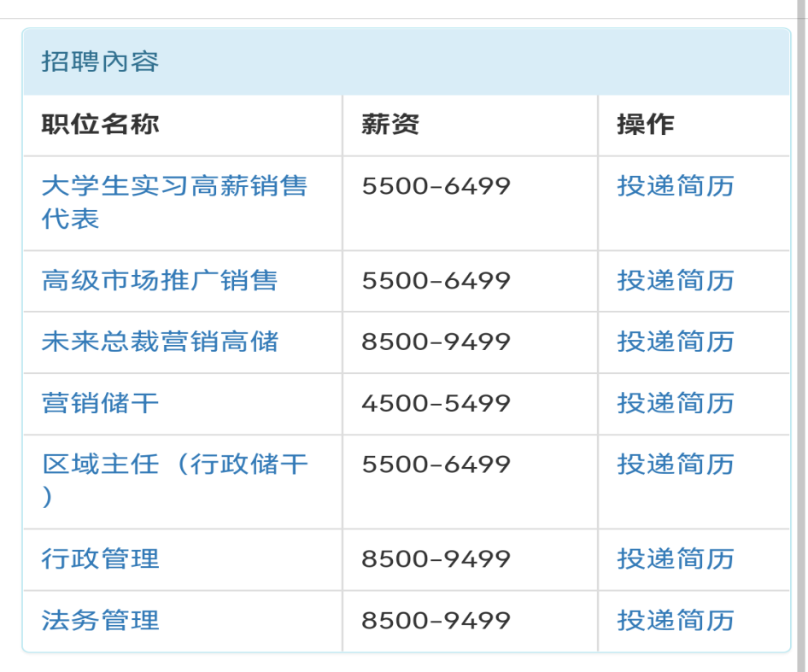This screenshot has width=808, height=672.
Task: Open the 法务管理 job posting
Action: click(x=101, y=621)
